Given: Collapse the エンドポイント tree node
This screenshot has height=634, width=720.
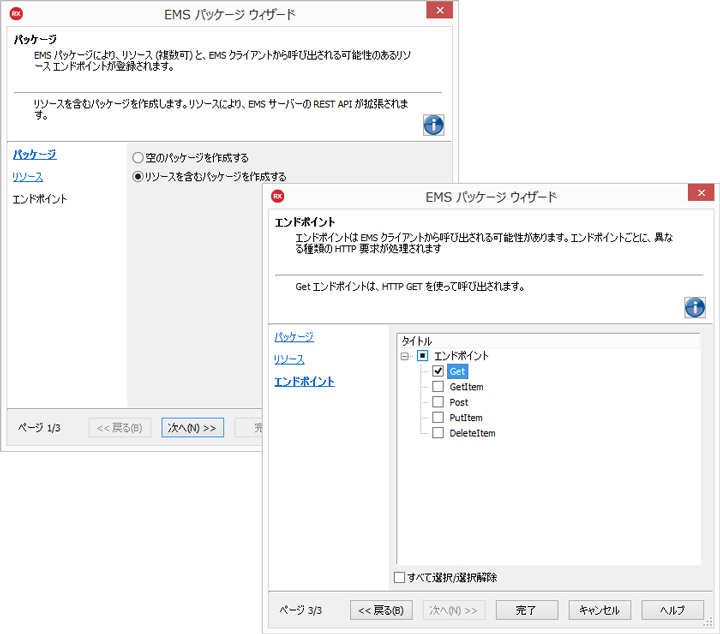Looking at the screenshot, I should (405, 356).
